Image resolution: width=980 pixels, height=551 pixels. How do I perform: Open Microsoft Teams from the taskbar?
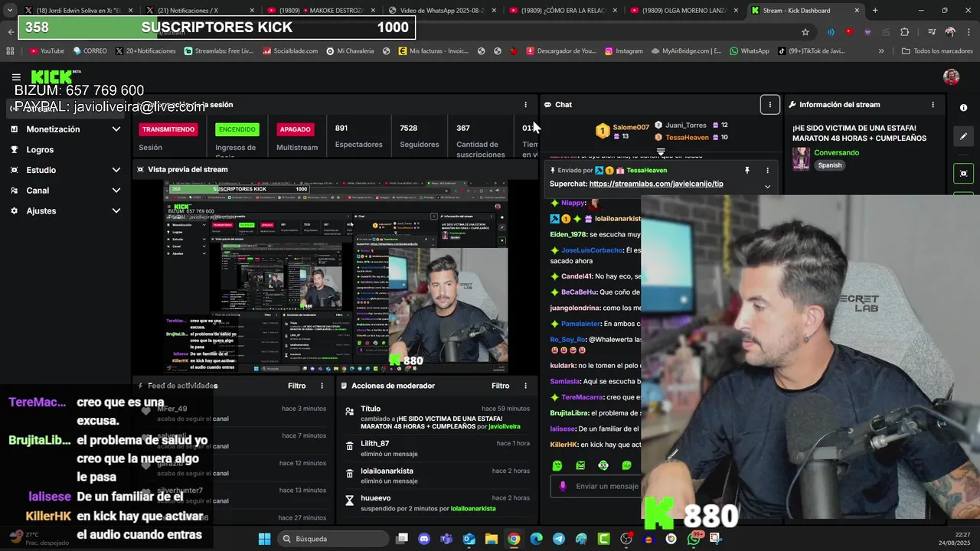point(446,539)
